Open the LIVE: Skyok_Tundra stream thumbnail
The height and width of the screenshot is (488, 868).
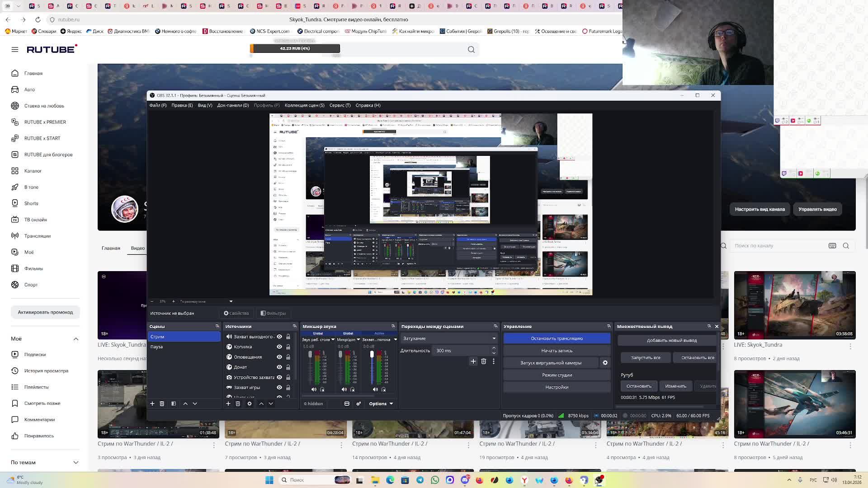click(x=794, y=305)
